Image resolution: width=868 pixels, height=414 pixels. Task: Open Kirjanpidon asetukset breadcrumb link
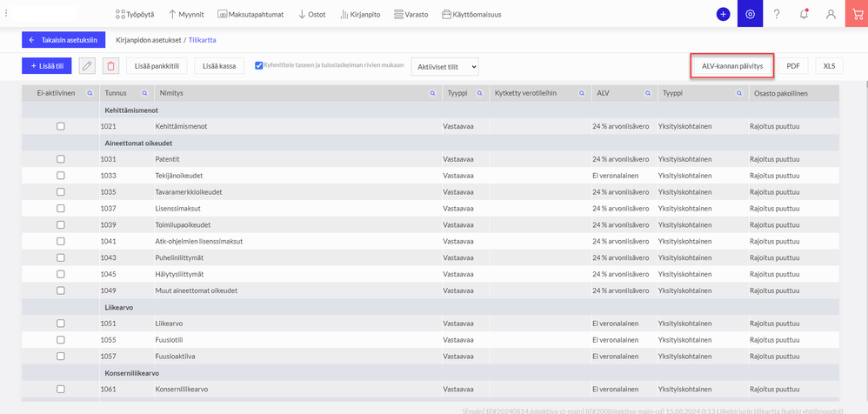(149, 40)
